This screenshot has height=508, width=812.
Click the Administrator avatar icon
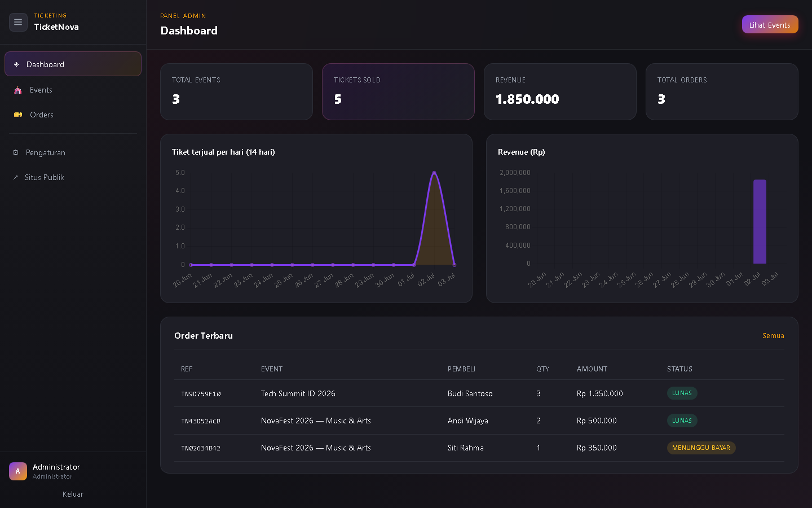18,471
